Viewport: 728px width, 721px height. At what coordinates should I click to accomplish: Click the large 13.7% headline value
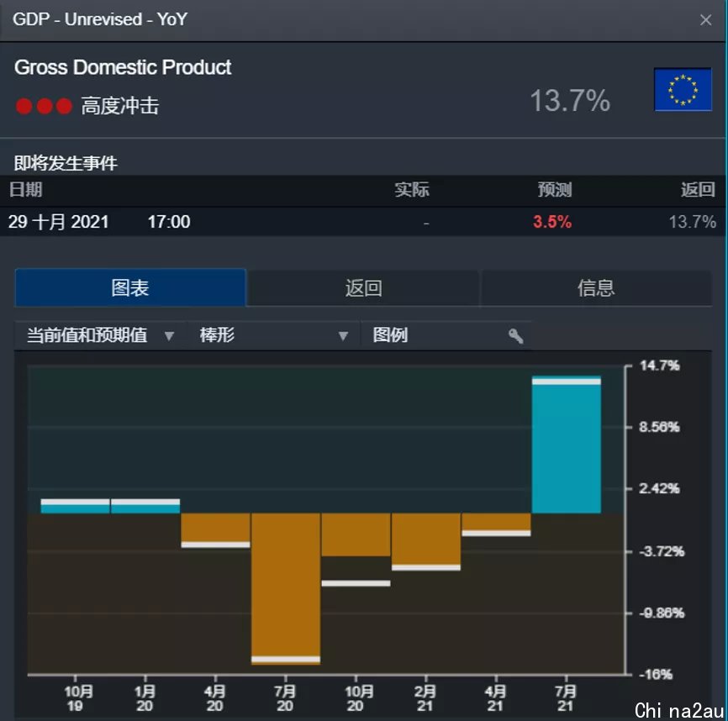(x=570, y=100)
